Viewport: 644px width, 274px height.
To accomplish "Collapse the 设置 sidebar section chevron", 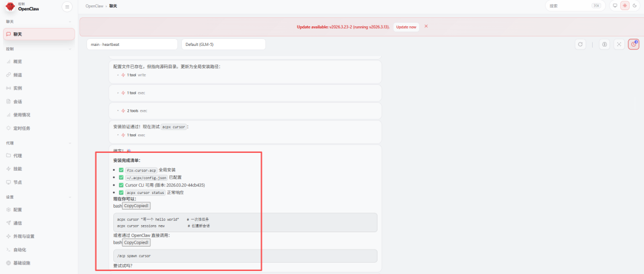I will tap(70, 197).
